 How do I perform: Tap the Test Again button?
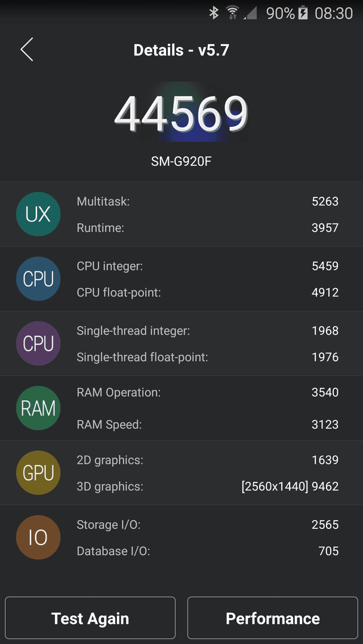tap(90, 618)
